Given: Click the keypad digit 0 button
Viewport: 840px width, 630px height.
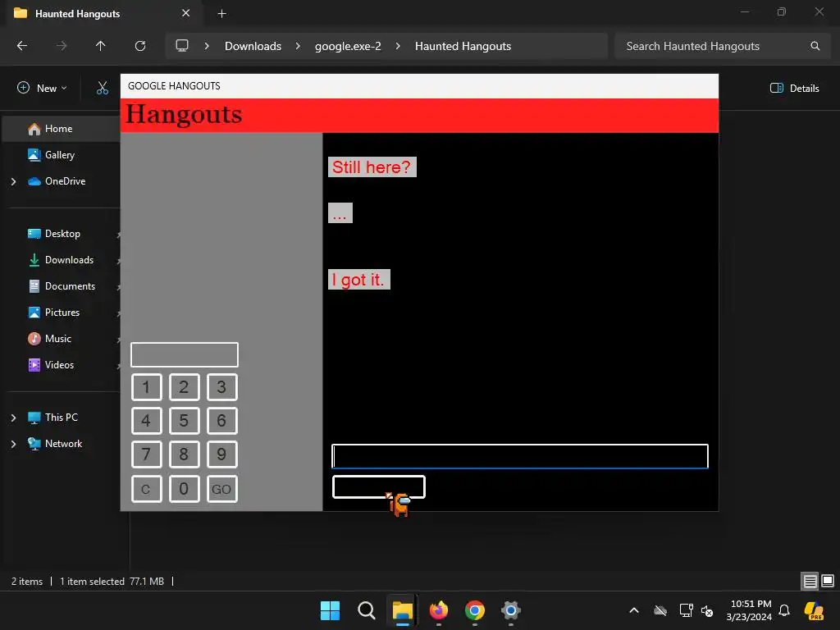Looking at the screenshot, I should 185,489.
